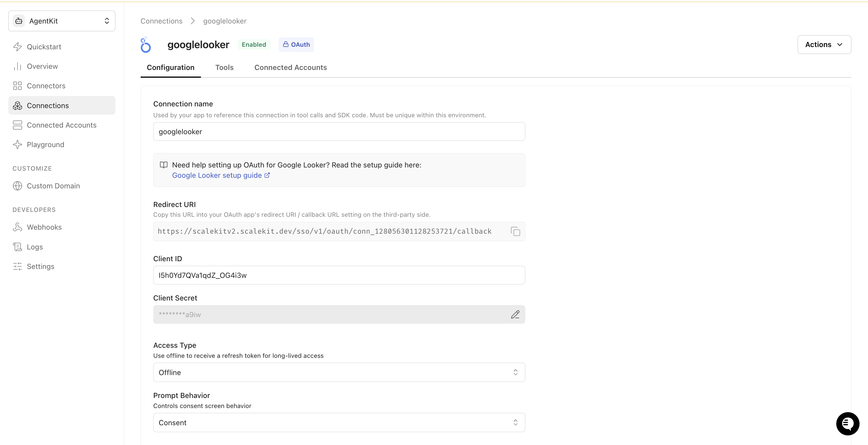
Task: Click the OAuth lock badge
Action: pyautogui.click(x=296, y=44)
